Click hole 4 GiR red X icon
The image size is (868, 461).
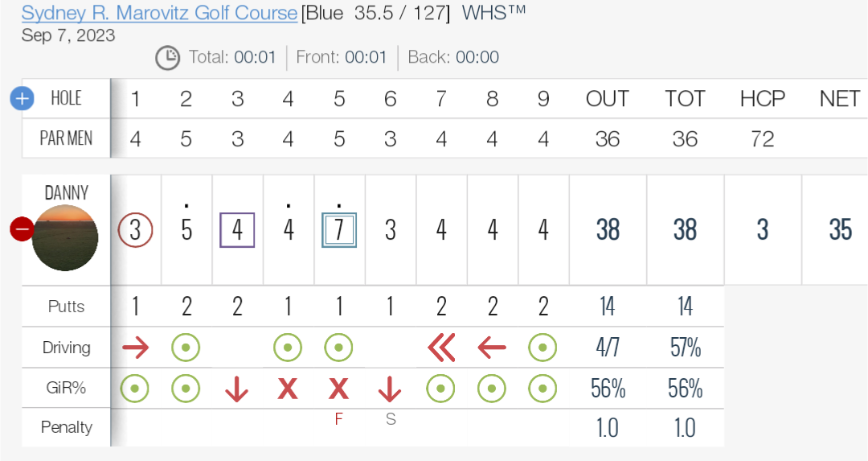point(288,389)
